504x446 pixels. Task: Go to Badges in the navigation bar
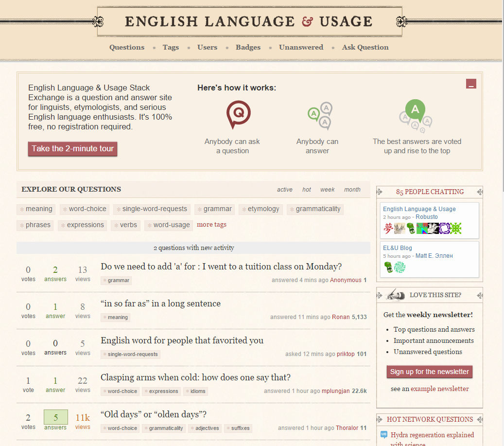(x=248, y=47)
